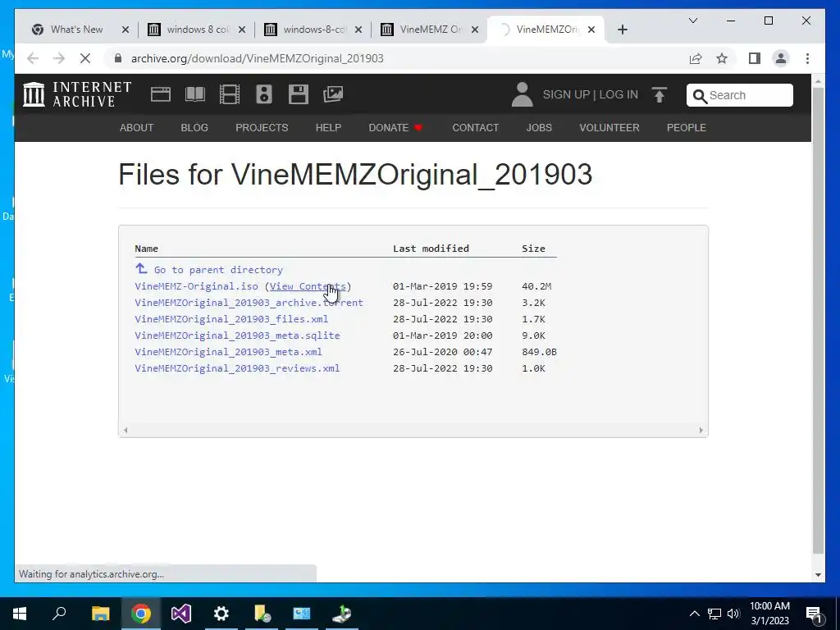Click the browser Back arrow

pos(33,58)
